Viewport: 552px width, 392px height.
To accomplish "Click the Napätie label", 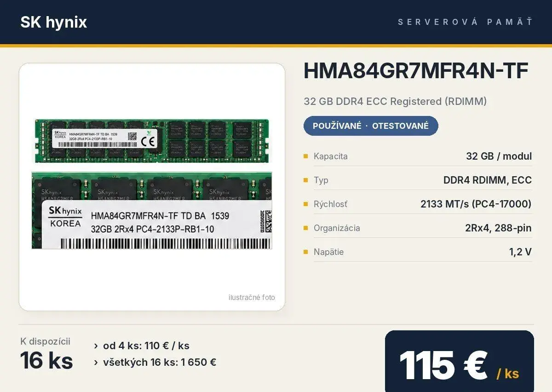I will (328, 252).
